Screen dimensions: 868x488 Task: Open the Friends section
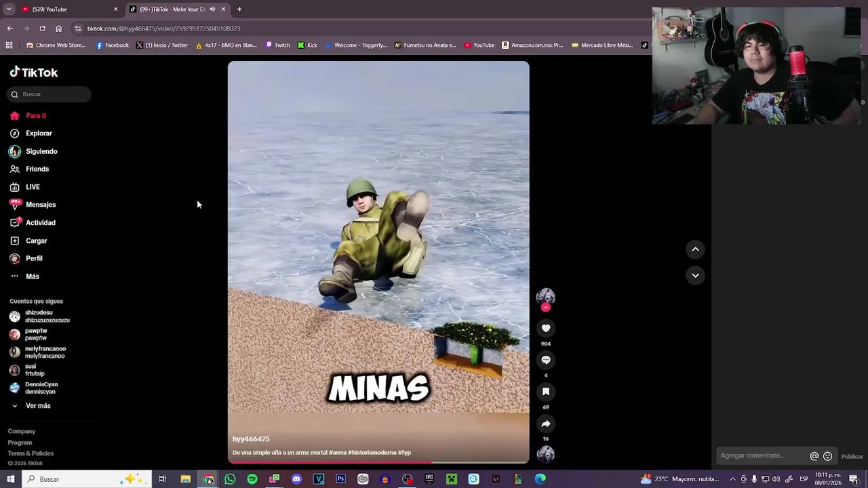click(x=30, y=169)
